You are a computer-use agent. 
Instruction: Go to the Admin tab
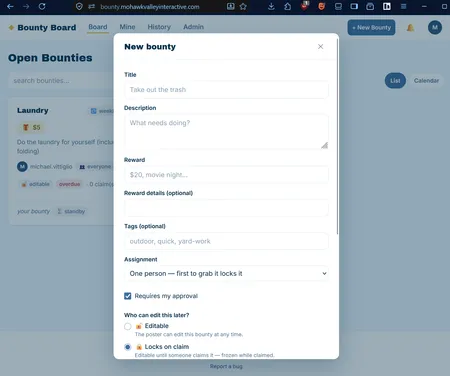click(x=193, y=27)
